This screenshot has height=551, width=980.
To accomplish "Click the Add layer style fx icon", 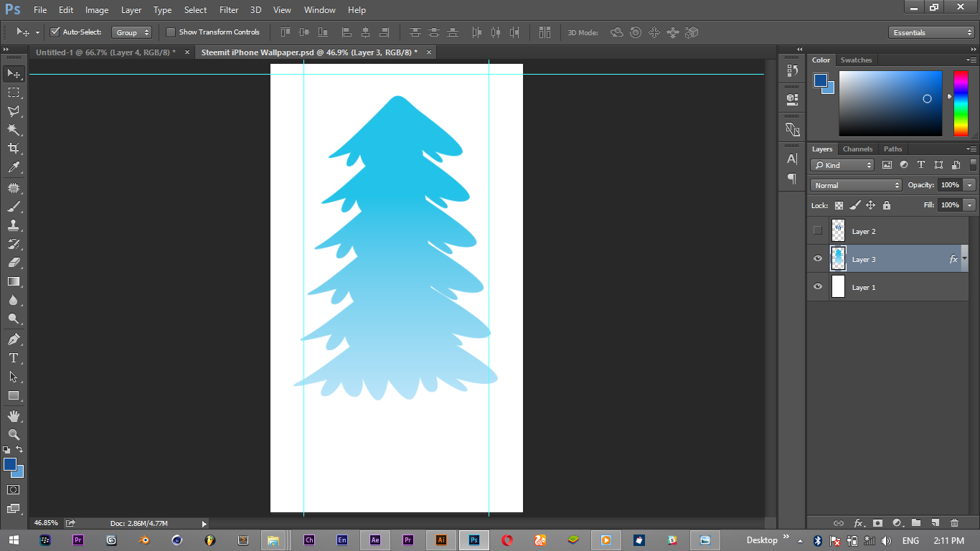I will coord(857,523).
